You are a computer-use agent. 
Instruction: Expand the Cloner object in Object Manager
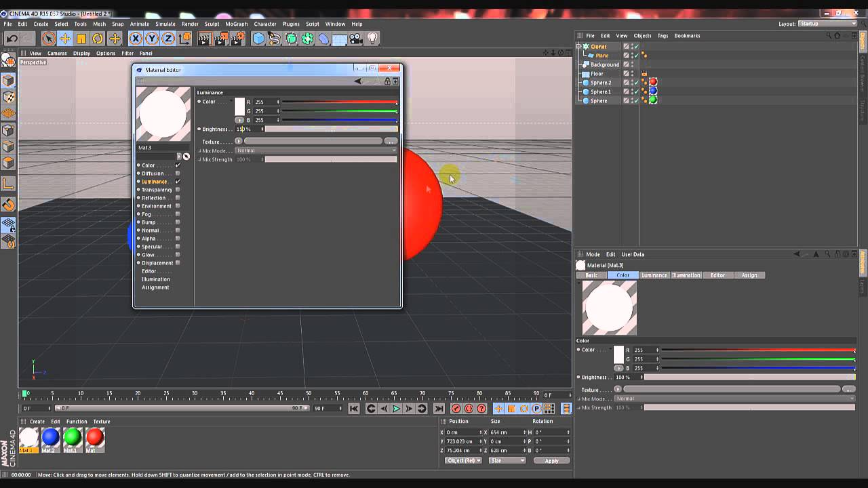(578, 47)
